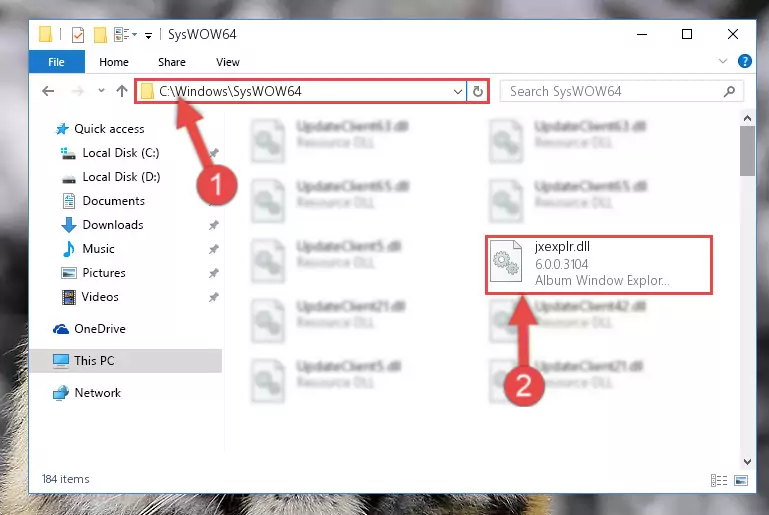Click the Music pin icon

[x=213, y=250]
